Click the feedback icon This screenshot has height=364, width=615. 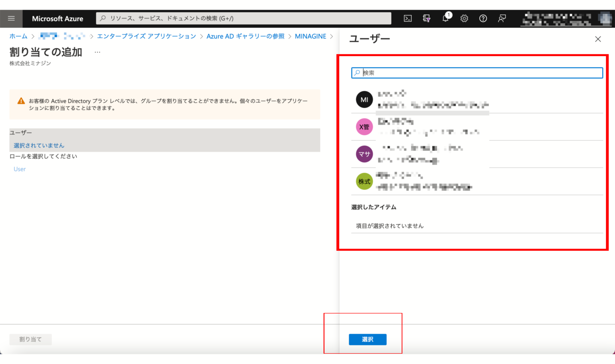point(502,18)
